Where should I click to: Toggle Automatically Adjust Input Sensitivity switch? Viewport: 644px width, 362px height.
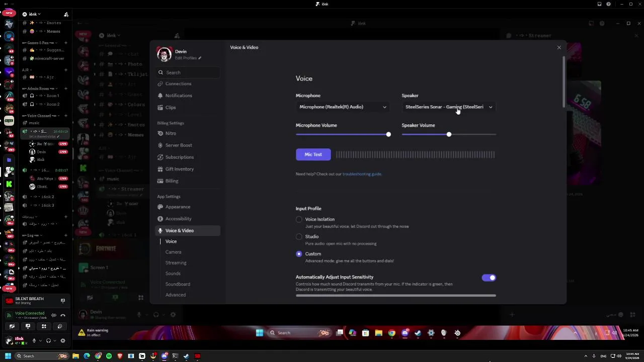click(x=489, y=278)
